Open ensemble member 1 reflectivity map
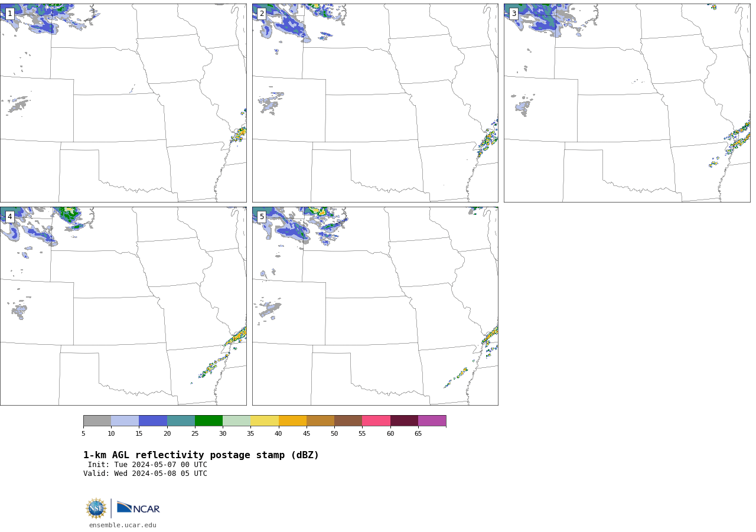 click(x=123, y=103)
